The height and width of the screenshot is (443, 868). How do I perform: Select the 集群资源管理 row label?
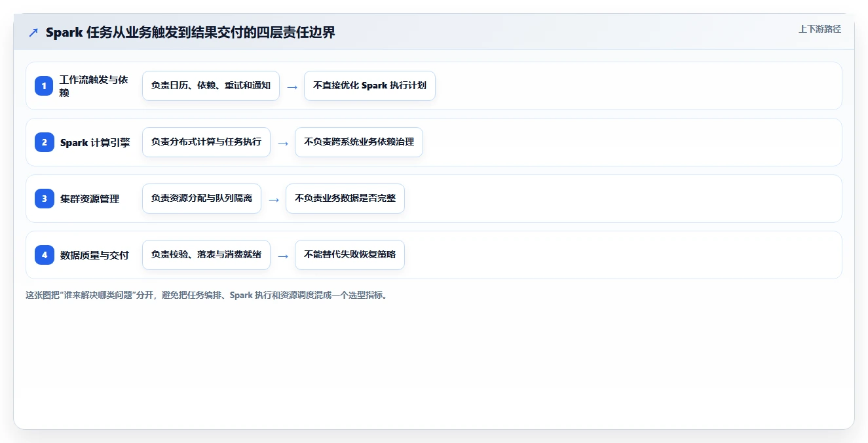coord(90,199)
